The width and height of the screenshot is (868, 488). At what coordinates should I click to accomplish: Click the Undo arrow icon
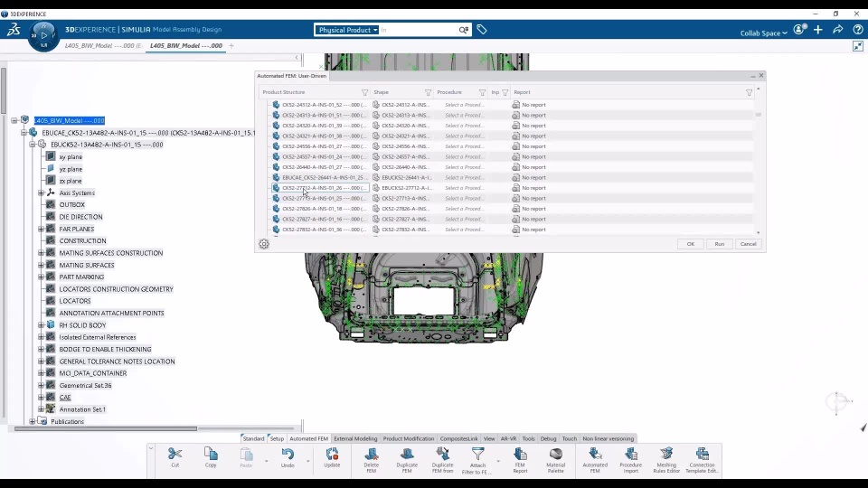288,455
